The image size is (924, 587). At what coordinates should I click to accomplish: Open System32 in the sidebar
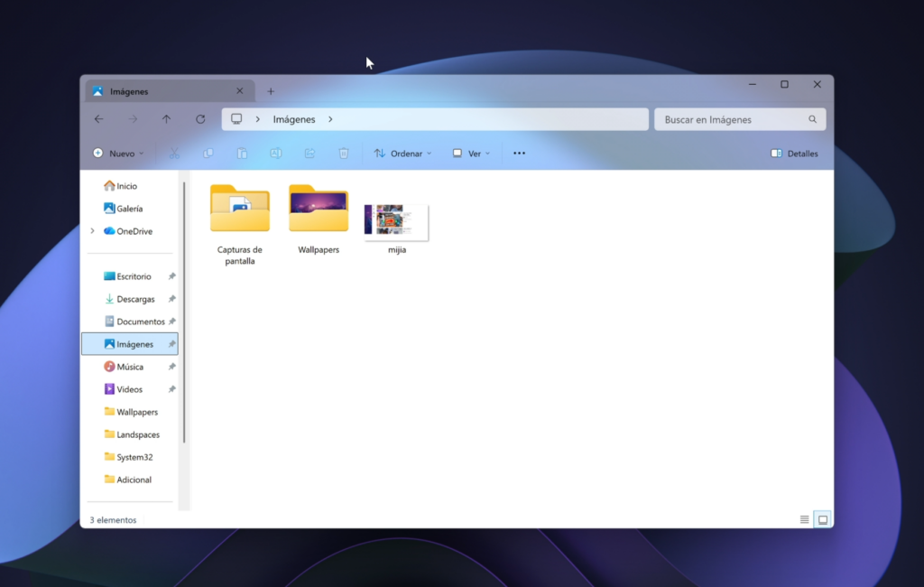[x=134, y=457]
